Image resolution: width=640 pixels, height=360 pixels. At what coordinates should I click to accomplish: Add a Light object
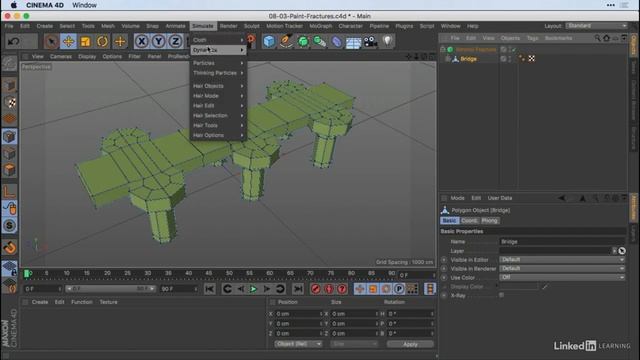coord(387,41)
